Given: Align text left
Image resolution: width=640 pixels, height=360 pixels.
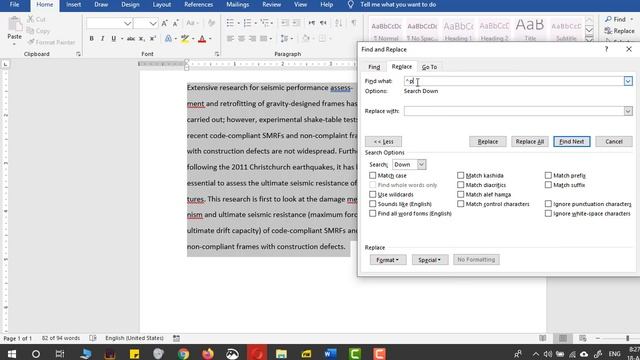Looking at the screenshot, I should (230, 39).
